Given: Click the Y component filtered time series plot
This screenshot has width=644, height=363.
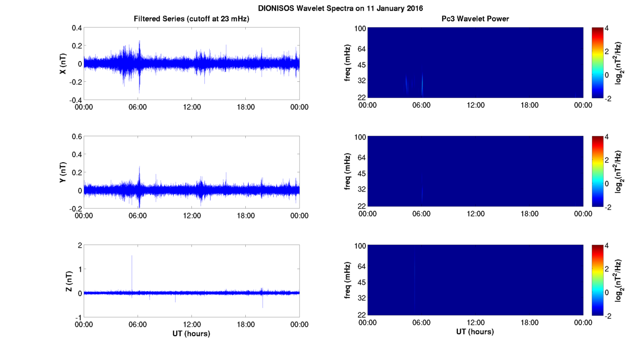Looking at the screenshot, I should (x=191, y=172).
